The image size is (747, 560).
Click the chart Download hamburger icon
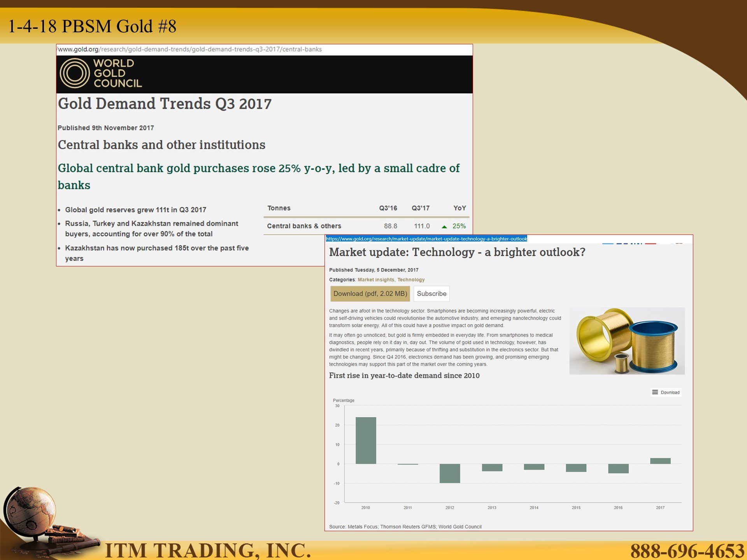coord(655,392)
